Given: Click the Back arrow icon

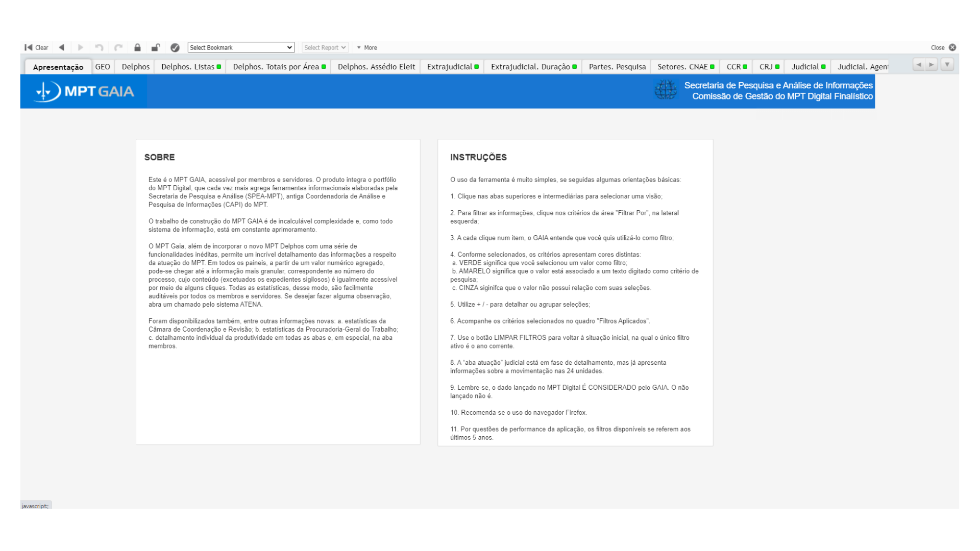Looking at the screenshot, I should coord(62,47).
